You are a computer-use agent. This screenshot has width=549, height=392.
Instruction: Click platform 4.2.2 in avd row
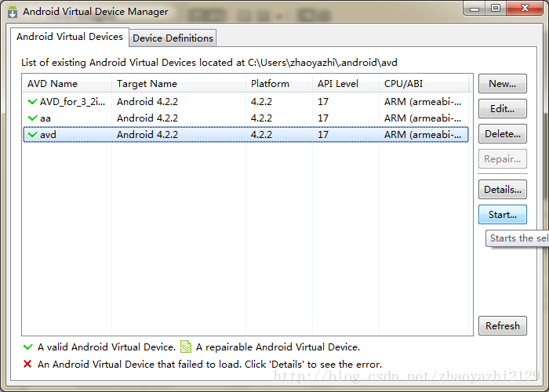click(x=261, y=134)
